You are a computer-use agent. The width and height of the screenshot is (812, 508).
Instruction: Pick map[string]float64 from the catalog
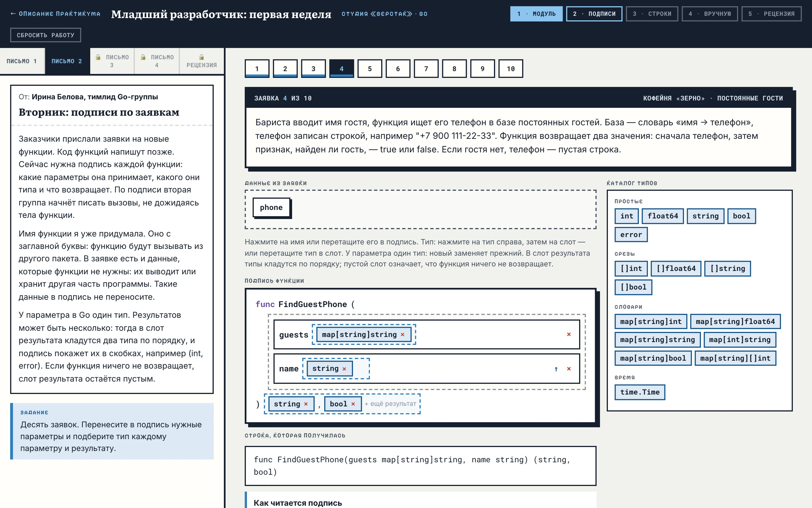tap(736, 321)
